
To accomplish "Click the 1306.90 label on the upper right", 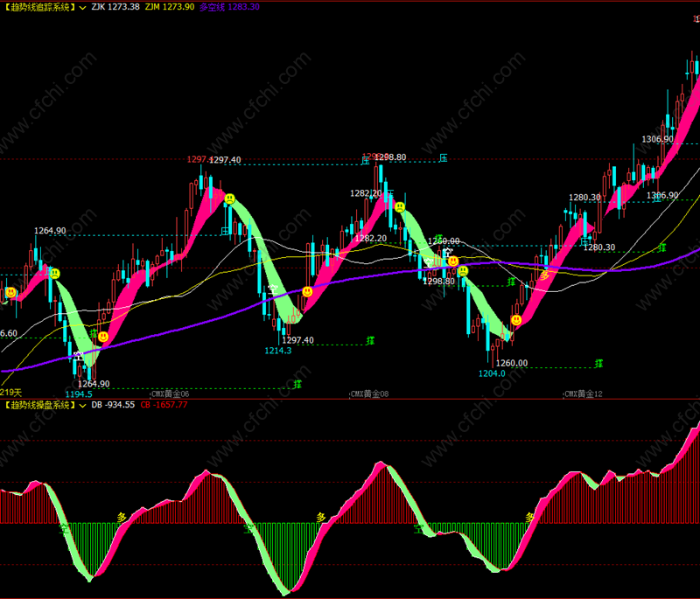I will point(658,139).
